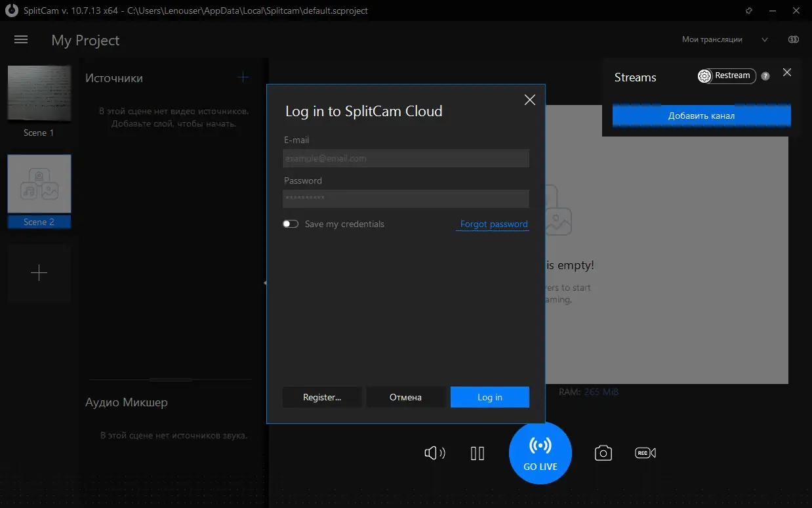Click the Отмена button
812x508 pixels.
coord(406,397)
